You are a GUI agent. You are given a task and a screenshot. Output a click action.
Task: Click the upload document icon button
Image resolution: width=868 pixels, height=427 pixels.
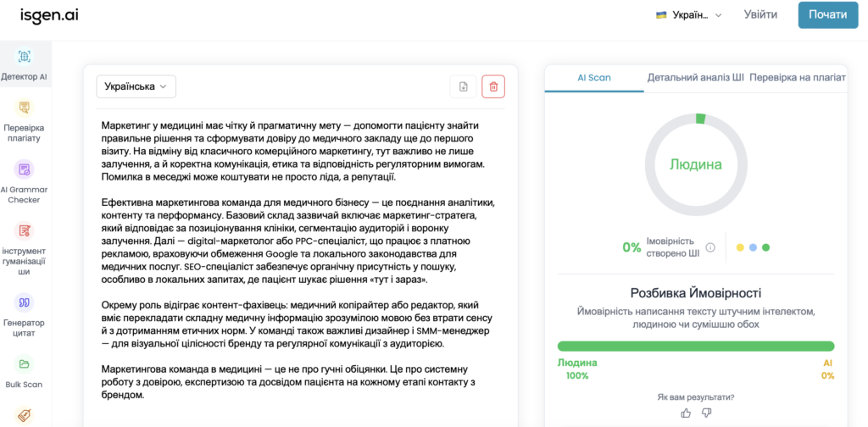[x=464, y=86]
